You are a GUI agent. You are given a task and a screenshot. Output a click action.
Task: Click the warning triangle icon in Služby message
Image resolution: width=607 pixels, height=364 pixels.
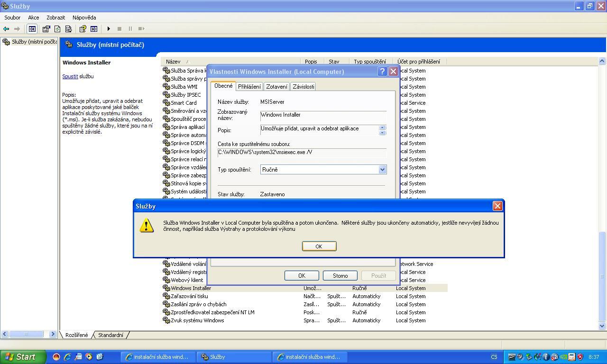(147, 225)
